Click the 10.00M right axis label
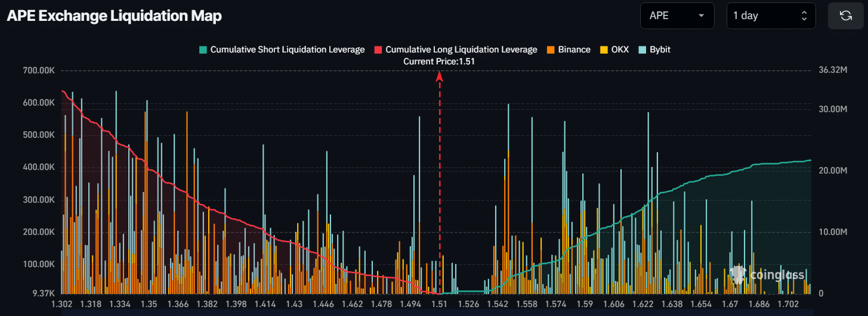This screenshot has height=316, width=868. (x=833, y=232)
